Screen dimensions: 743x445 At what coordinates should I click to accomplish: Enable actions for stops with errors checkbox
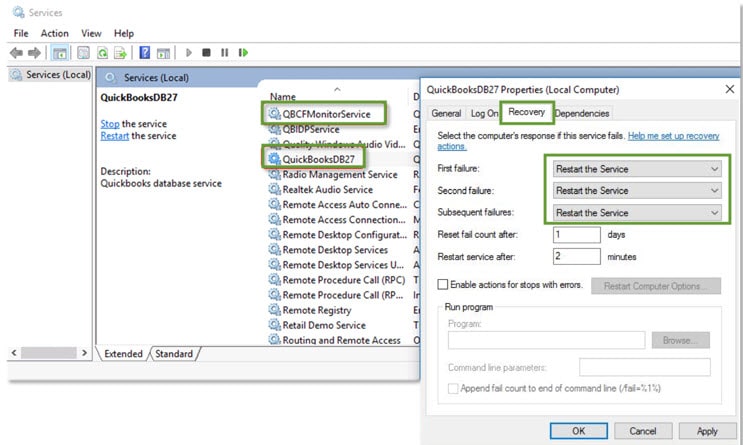click(x=443, y=285)
